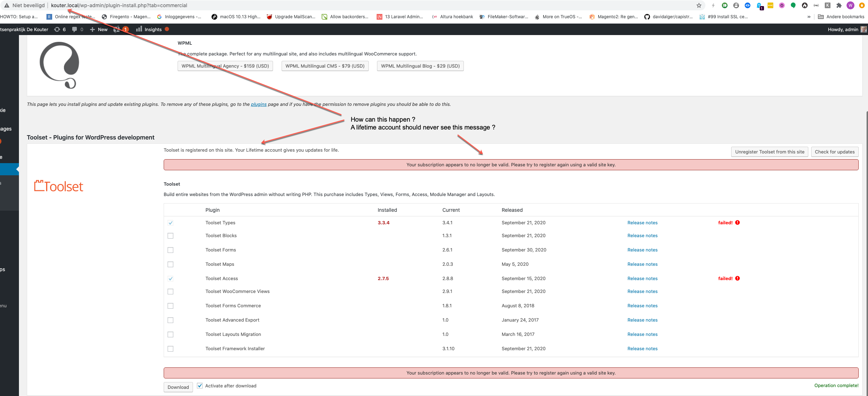Viewport: 868px width, 396px height.
Task: Check the Toolset Maps checkbox
Action: coord(170,264)
